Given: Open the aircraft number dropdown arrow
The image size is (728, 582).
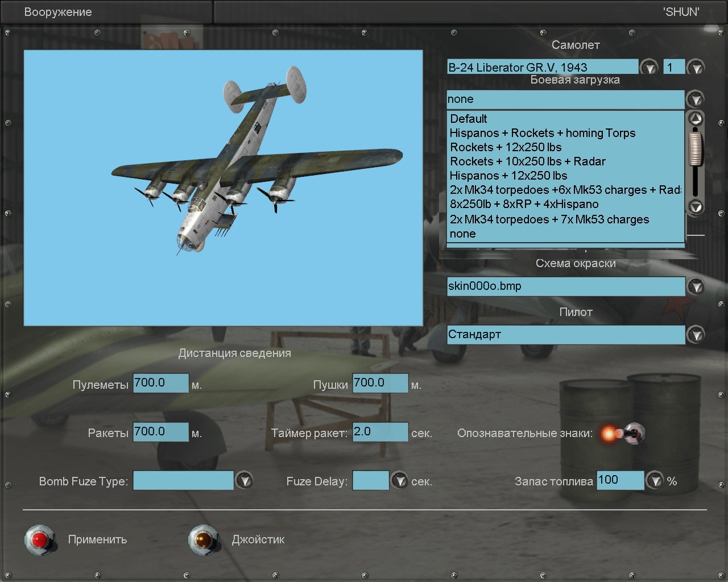Looking at the screenshot, I should point(696,67).
